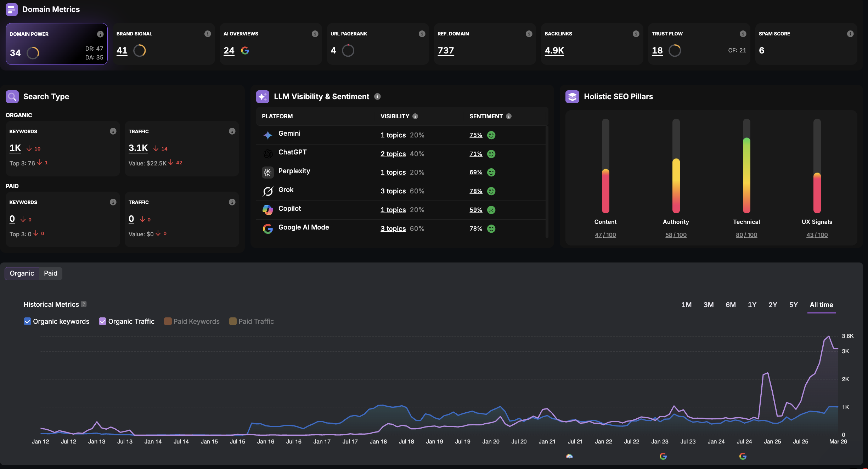Open the 737 referring domains link
868x469 pixels.
click(x=445, y=51)
